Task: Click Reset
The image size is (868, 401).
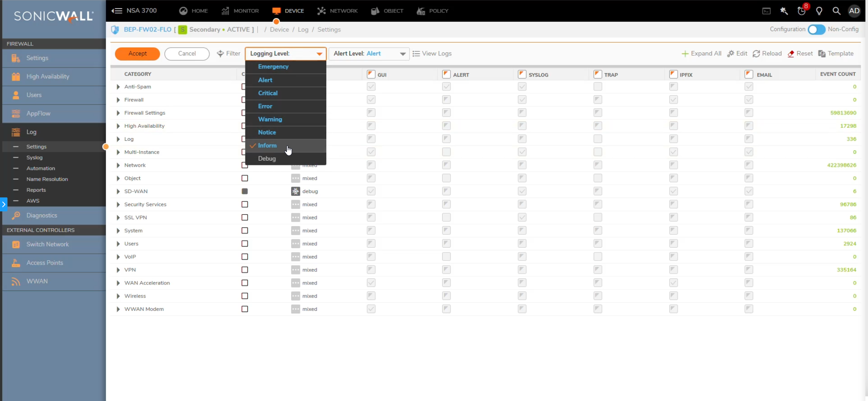Action: (x=800, y=54)
